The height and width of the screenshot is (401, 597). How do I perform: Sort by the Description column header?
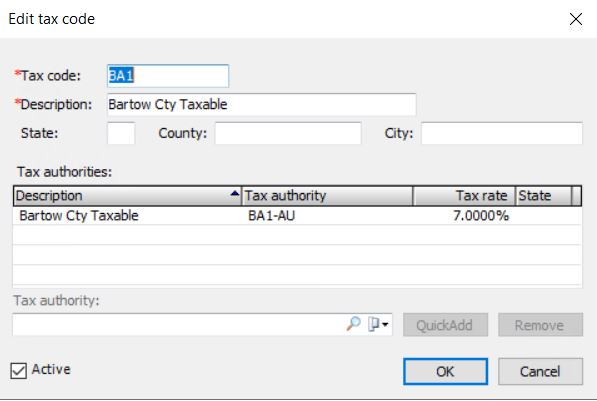point(128,196)
